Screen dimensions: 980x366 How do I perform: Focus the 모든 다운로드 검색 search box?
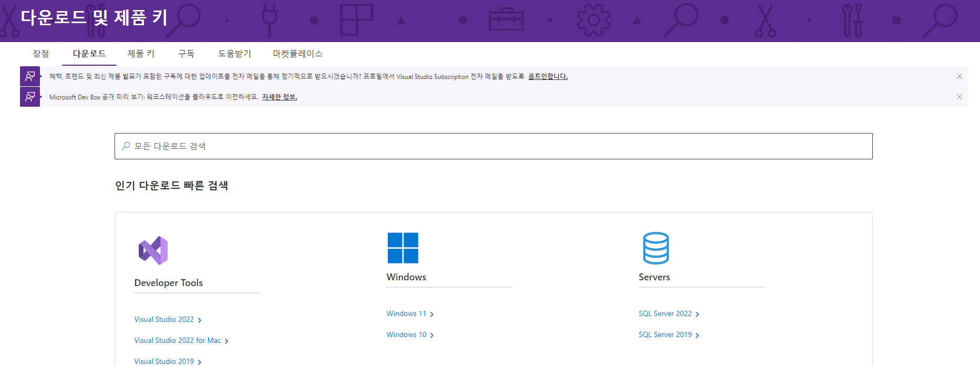coord(493,146)
